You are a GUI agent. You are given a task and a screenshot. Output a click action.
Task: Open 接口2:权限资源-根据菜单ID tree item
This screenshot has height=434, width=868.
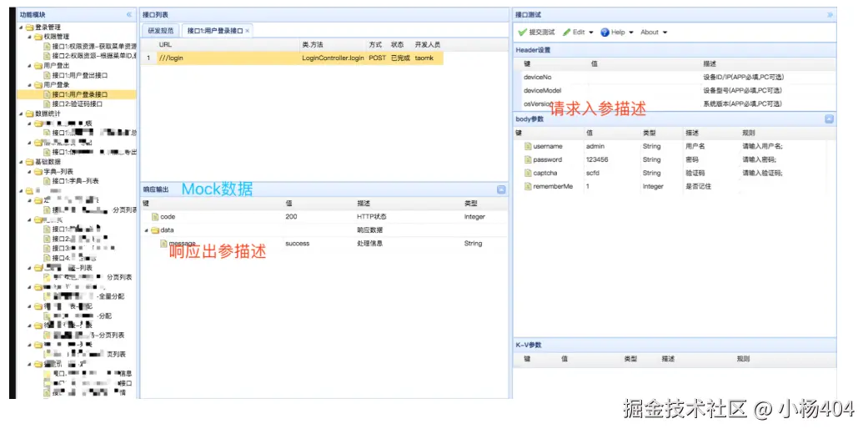tap(94, 55)
